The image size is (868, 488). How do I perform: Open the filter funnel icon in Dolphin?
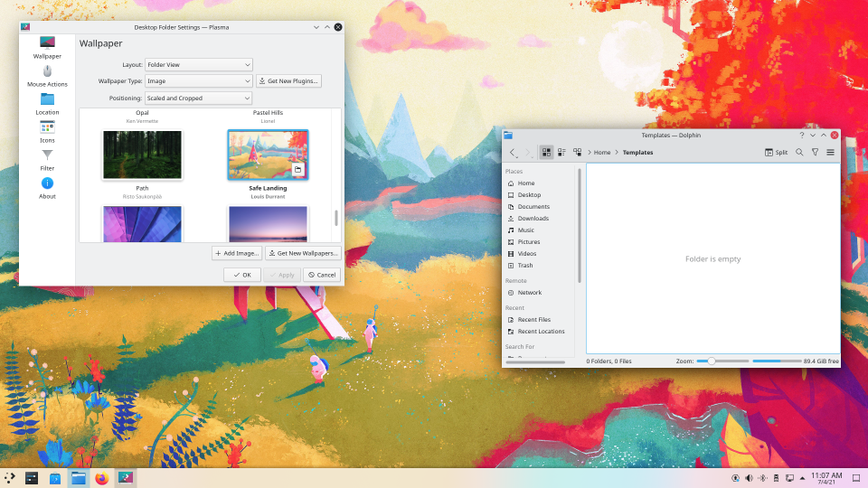815,153
